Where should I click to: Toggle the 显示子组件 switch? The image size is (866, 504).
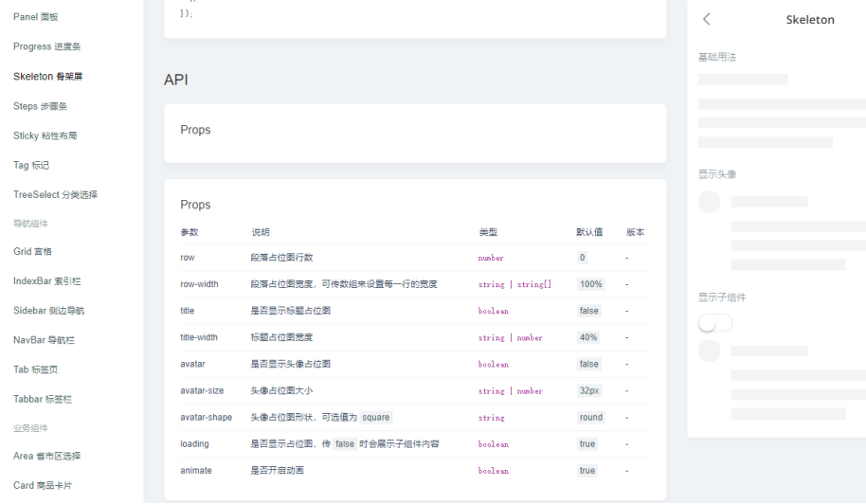(715, 323)
